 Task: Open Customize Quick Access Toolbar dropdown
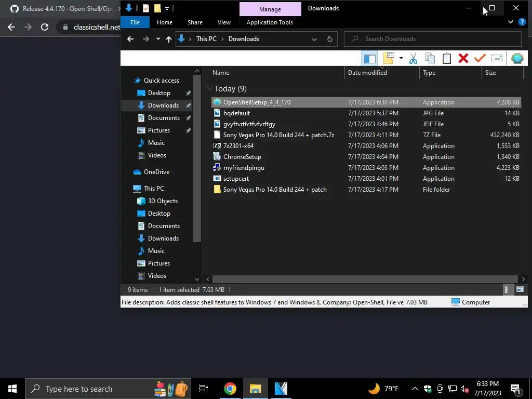pos(167,8)
